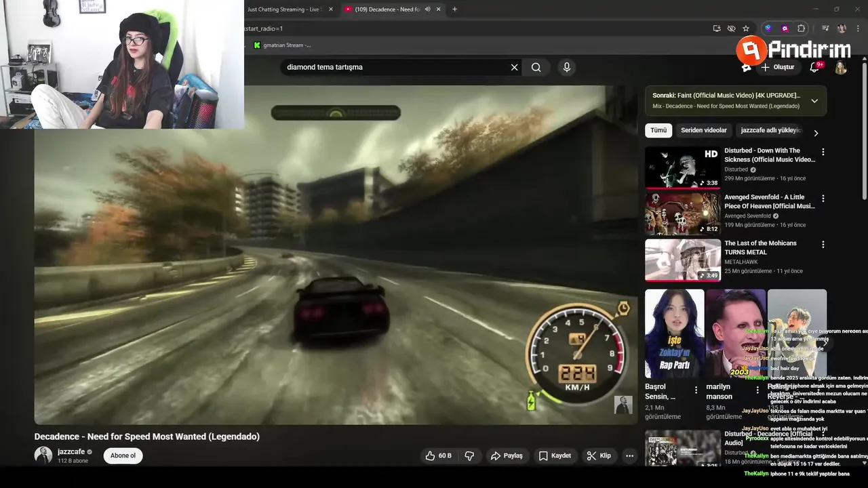868x488 pixels.
Task: Click the "112 B abone" subscriber count
Action: coord(73,461)
